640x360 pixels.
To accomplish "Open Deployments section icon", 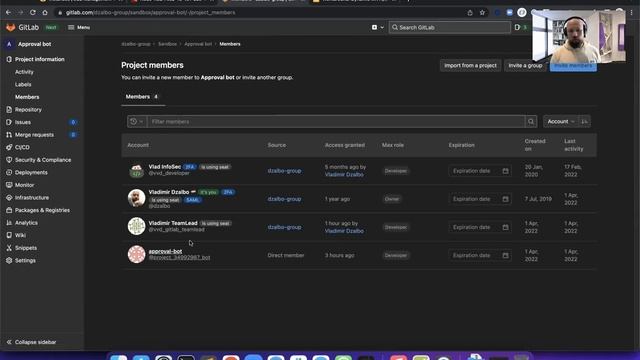I will pos(9,172).
